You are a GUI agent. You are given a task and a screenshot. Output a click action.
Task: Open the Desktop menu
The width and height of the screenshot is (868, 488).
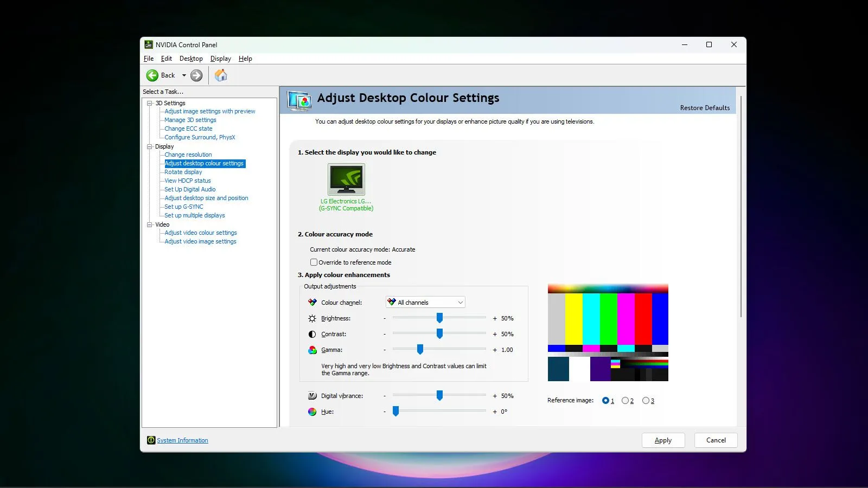pyautogui.click(x=190, y=58)
